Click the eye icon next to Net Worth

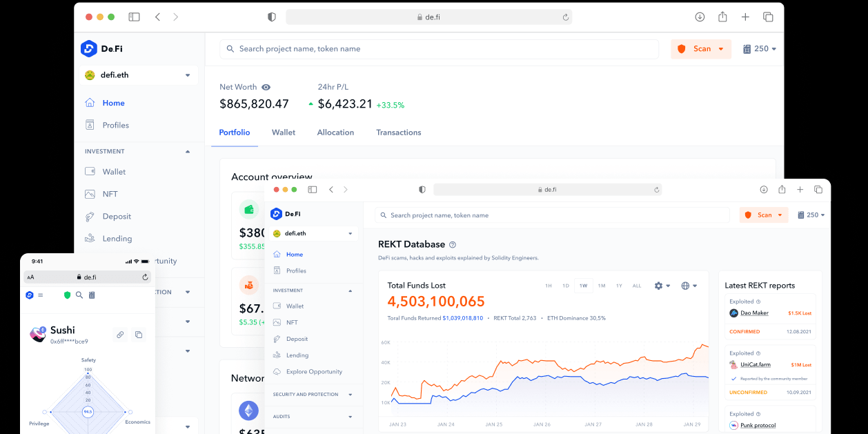(x=266, y=87)
